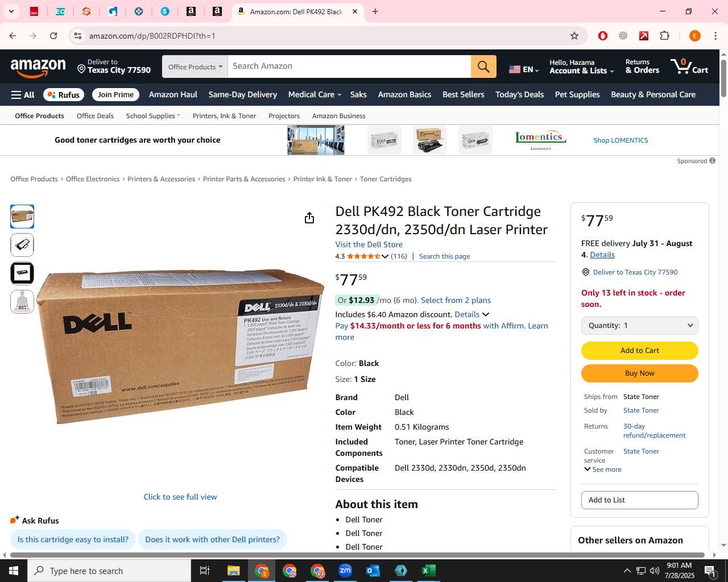
Task: Click the orange search magnifier button
Action: click(x=483, y=66)
